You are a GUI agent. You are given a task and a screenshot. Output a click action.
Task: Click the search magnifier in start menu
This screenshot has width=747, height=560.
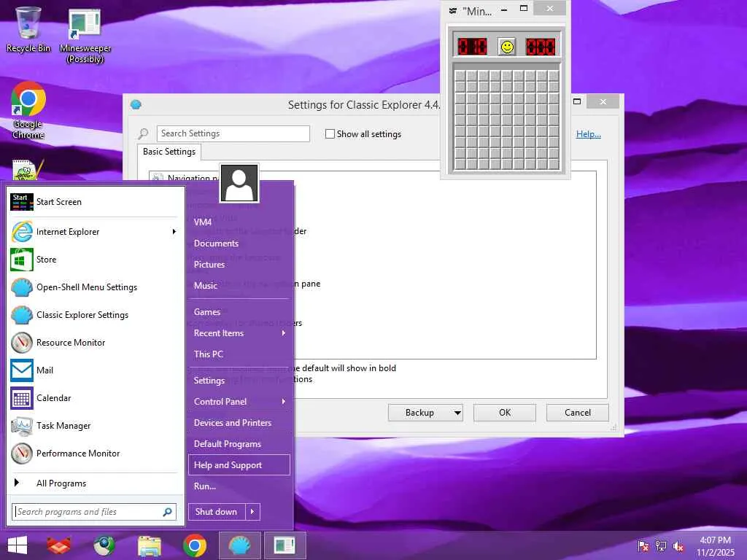[x=167, y=512]
